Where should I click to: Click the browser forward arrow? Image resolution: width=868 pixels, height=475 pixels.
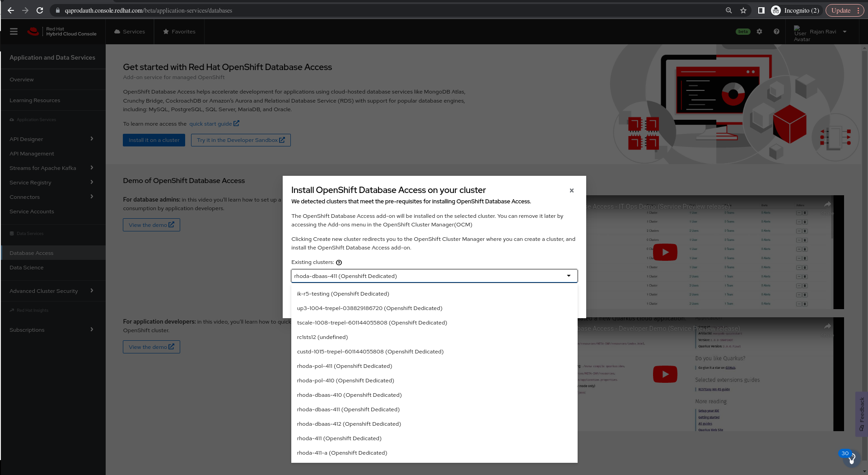click(x=25, y=10)
